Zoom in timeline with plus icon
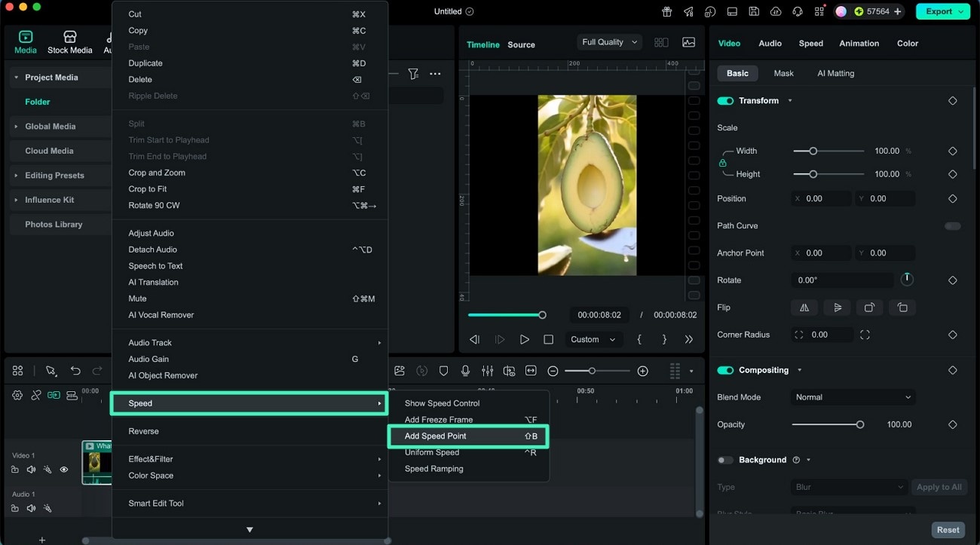 click(x=642, y=371)
